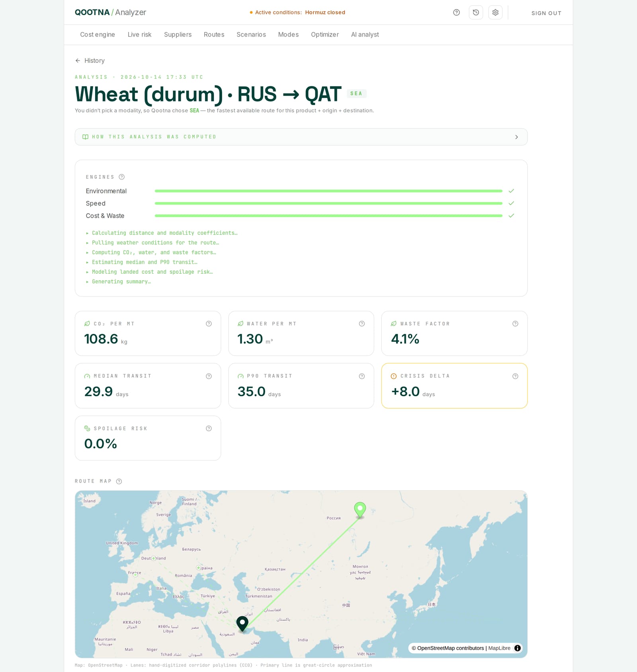Open the help icon in header

click(456, 13)
